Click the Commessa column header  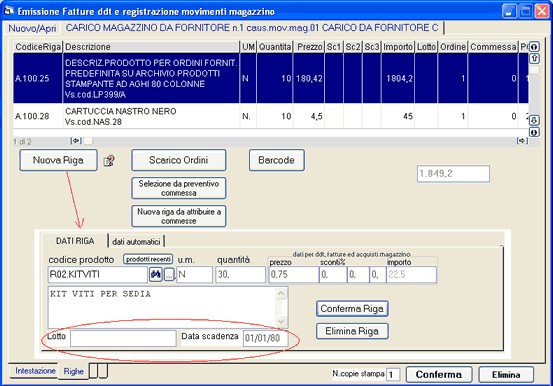[493, 47]
